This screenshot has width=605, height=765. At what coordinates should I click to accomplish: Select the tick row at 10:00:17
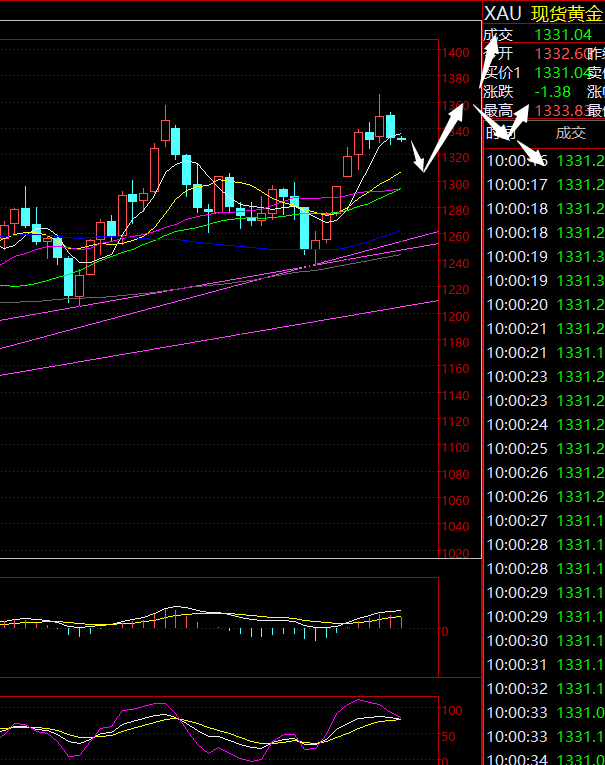pos(545,185)
